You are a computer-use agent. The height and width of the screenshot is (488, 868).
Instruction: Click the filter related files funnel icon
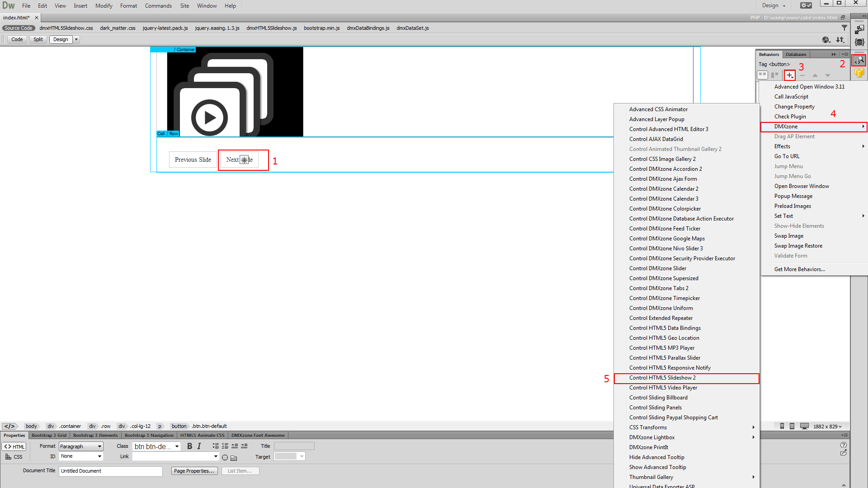pos(844,28)
